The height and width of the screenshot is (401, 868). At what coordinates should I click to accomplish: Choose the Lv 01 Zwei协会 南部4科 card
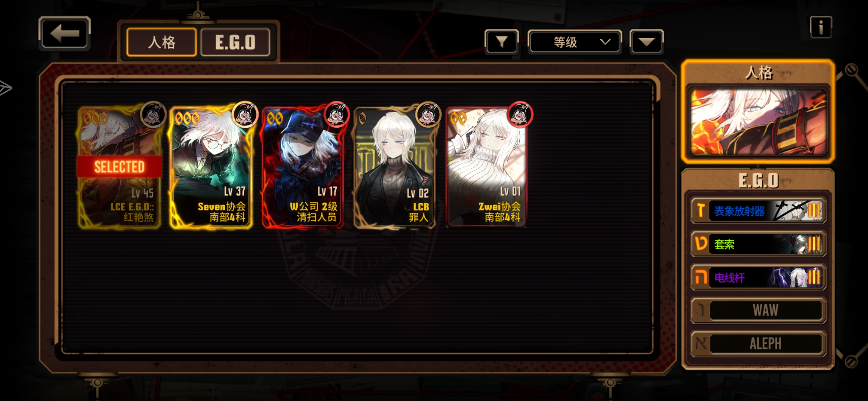(x=486, y=167)
